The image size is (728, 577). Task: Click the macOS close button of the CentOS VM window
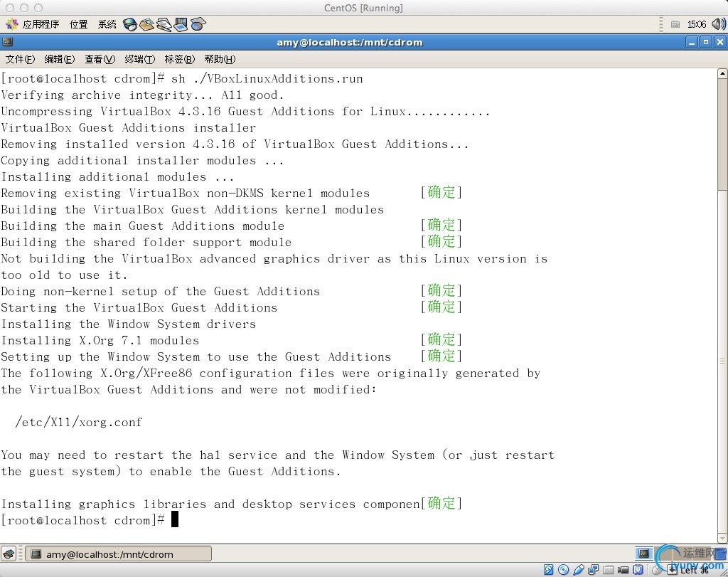pos(10,8)
